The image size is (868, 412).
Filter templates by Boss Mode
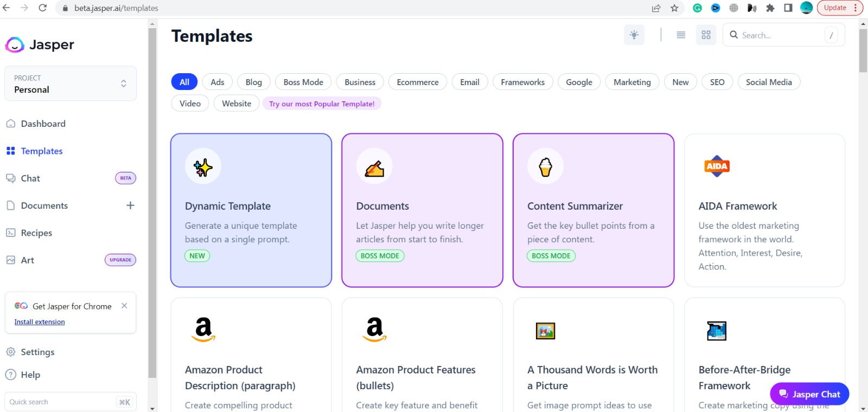coord(303,82)
